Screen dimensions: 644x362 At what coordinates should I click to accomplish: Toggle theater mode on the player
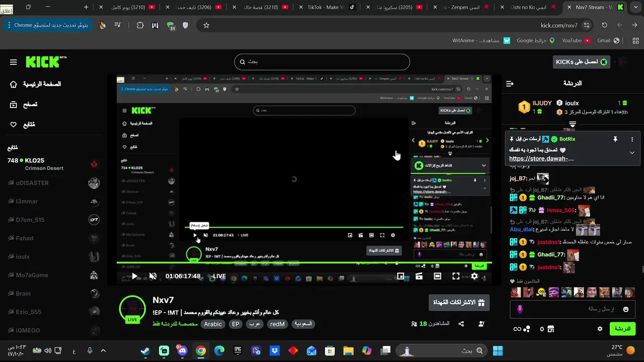[x=438, y=276]
